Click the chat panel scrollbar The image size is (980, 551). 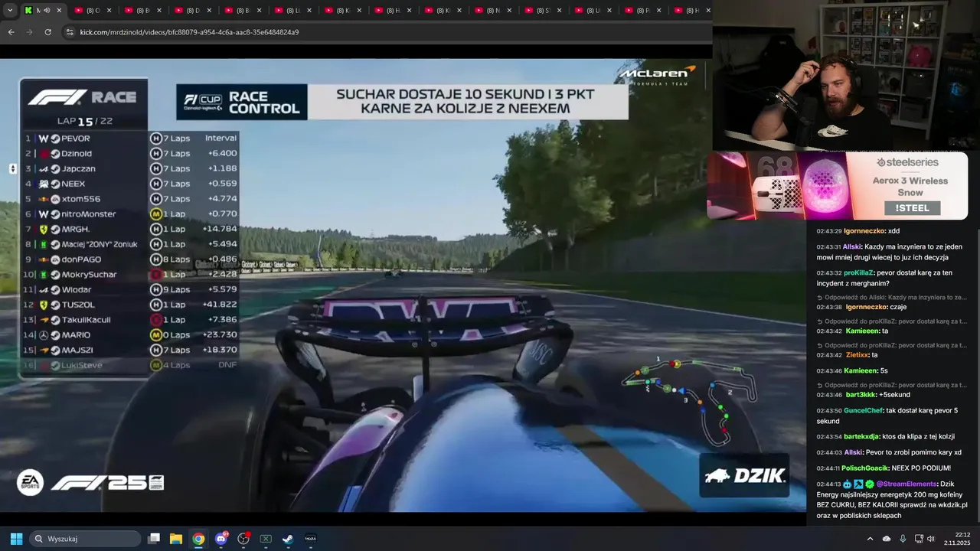(977, 375)
